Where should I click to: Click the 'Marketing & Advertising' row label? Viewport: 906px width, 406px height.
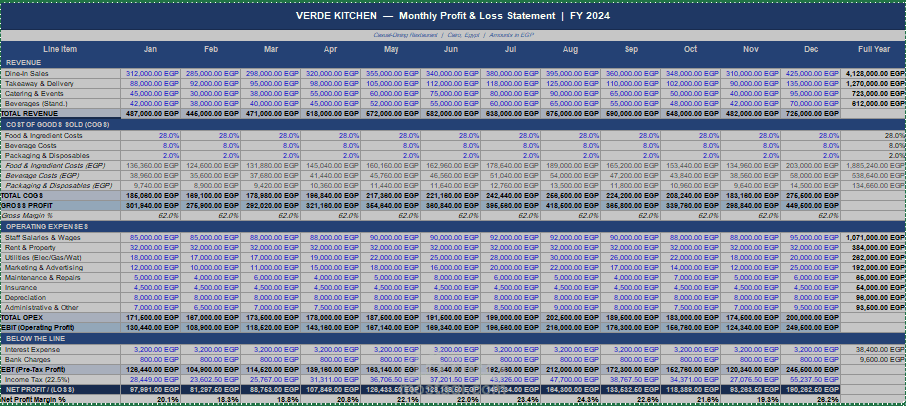[x=61, y=267]
